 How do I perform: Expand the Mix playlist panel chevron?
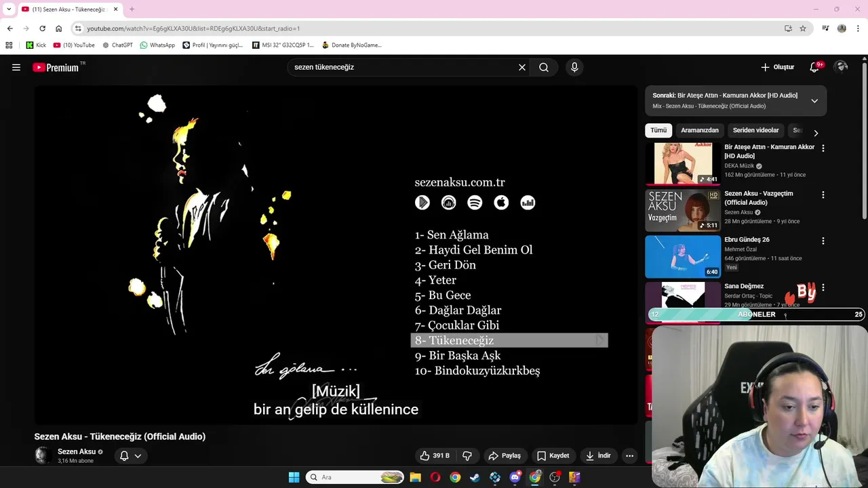tap(814, 101)
